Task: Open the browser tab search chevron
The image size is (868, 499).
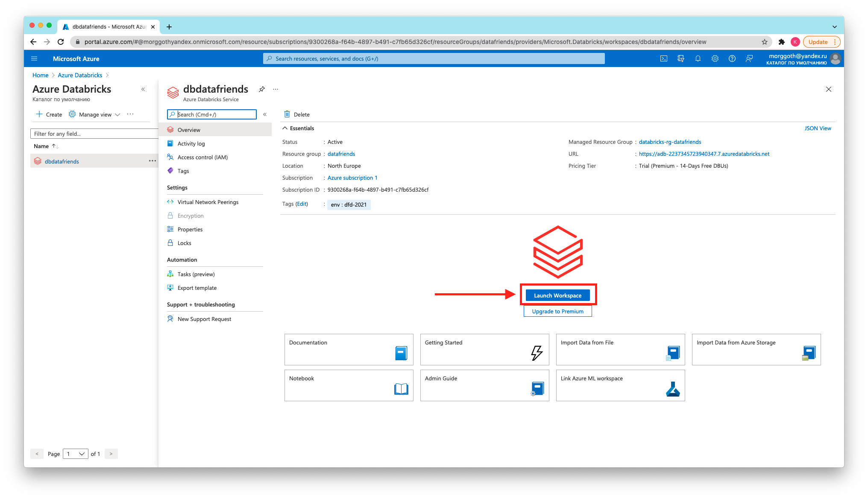Action: pos(835,27)
